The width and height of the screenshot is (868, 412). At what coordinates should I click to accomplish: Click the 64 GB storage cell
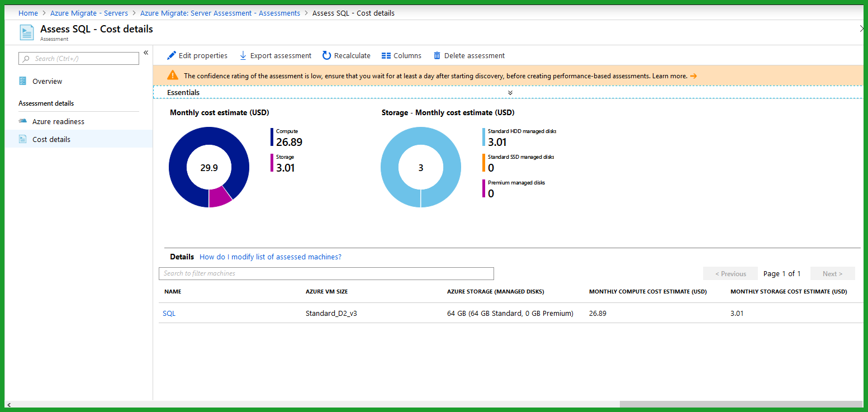coord(510,313)
